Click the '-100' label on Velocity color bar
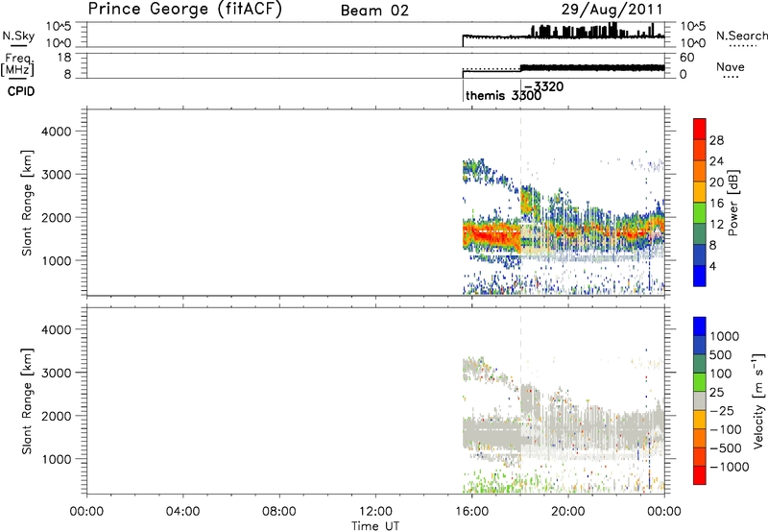This screenshot has width=768, height=532. [x=726, y=429]
